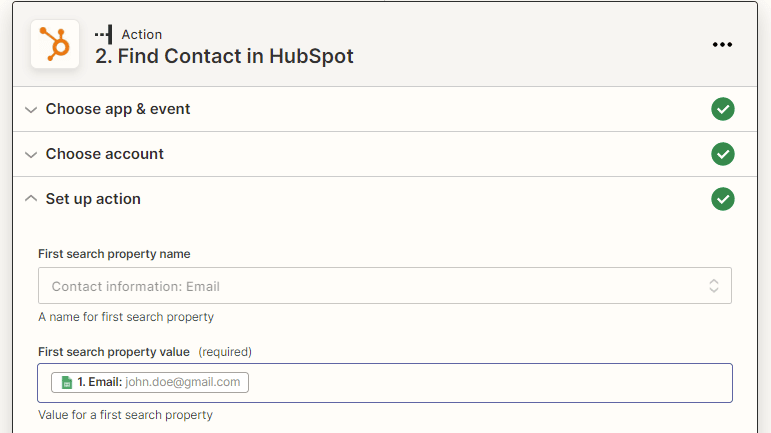Open the three-dot step options menu
Image resolution: width=771 pixels, height=433 pixels.
[x=722, y=45]
